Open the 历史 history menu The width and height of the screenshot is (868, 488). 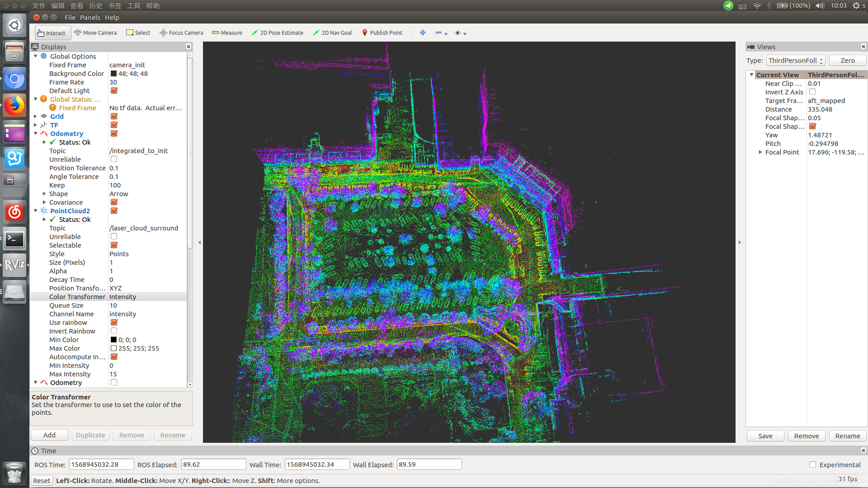click(x=96, y=5)
